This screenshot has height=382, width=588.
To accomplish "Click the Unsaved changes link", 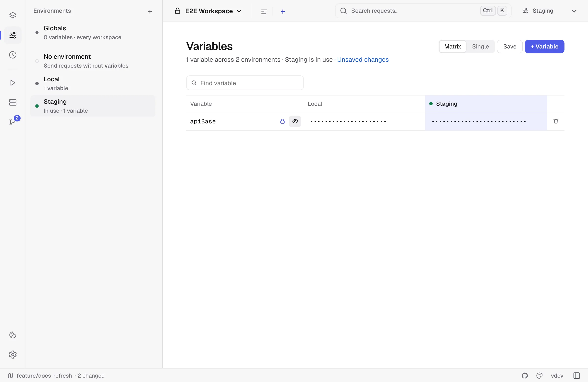I will click(x=363, y=60).
